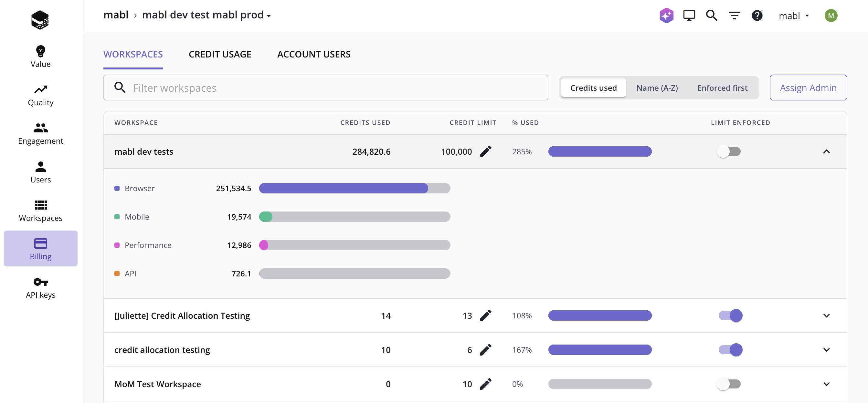Click the mabl dev tests workspace name
The image size is (868, 403).
(144, 151)
